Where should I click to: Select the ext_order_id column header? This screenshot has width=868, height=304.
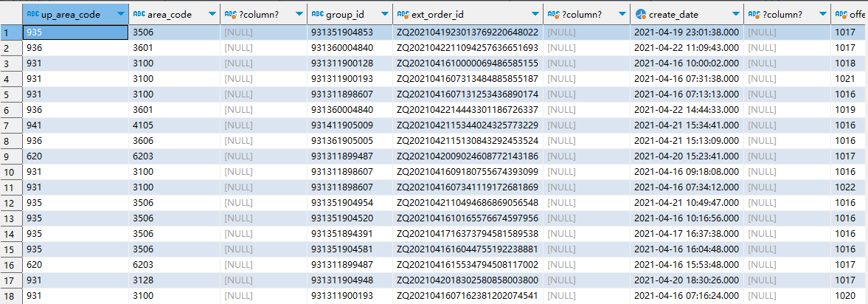click(468, 15)
